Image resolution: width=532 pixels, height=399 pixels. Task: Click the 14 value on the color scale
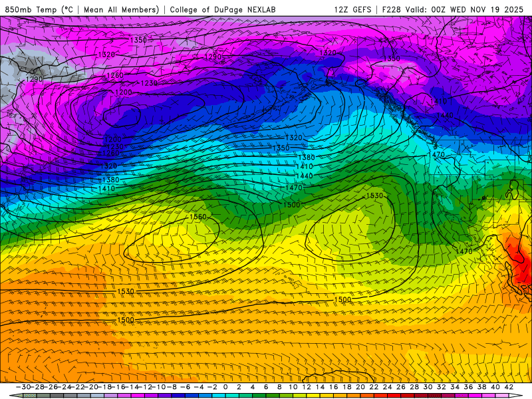click(x=320, y=387)
